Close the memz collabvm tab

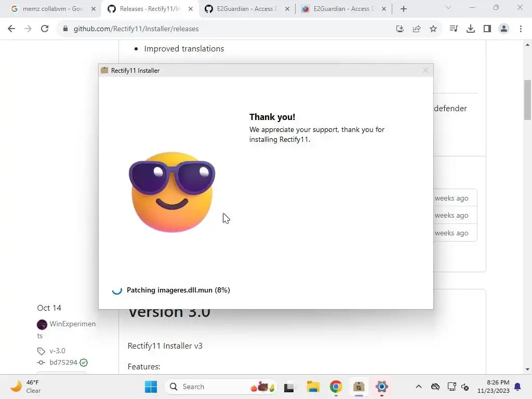[x=94, y=9]
